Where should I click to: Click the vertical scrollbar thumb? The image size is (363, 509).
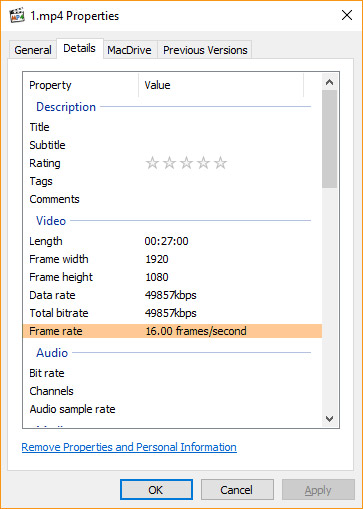pyautogui.click(x=330, y=139)
